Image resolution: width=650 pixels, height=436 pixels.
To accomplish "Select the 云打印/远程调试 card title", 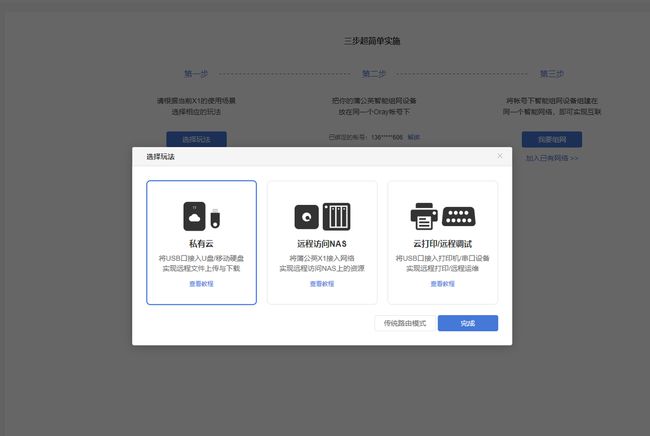I will 442,244.
